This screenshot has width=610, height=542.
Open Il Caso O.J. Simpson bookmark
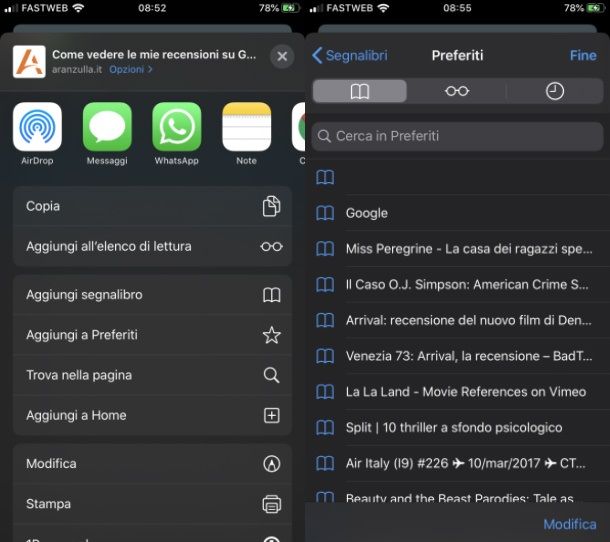click(x=460, y=284)
